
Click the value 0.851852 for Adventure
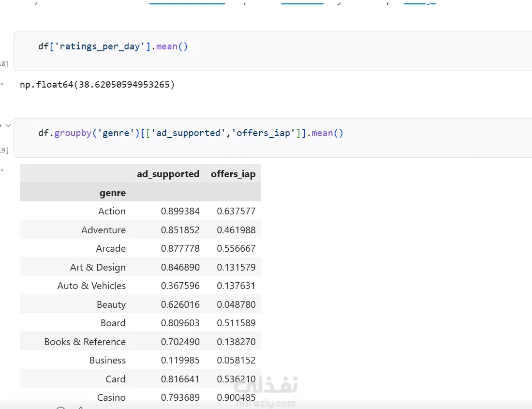[x=180, y=230]
